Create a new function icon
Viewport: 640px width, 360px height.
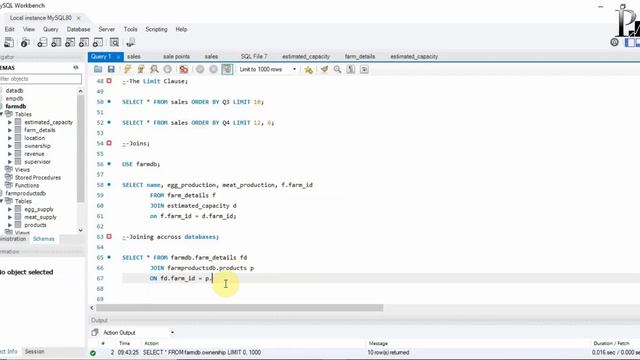point(98,42)
